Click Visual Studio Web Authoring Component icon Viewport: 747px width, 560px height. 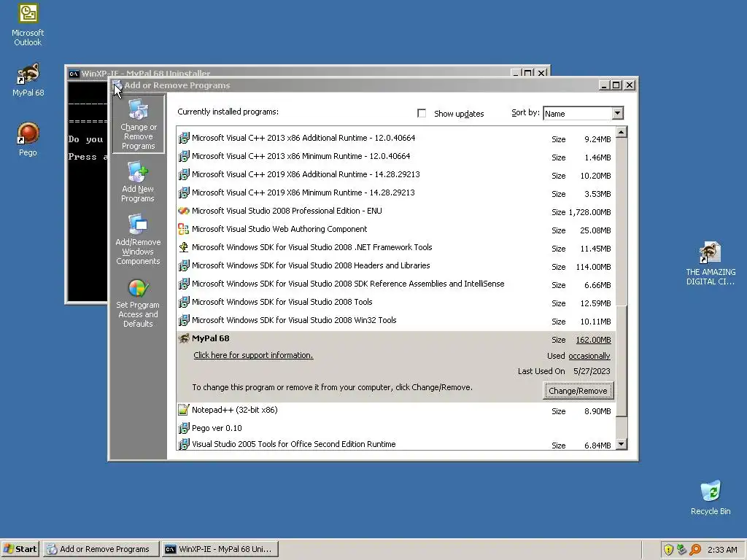[183, 229]
